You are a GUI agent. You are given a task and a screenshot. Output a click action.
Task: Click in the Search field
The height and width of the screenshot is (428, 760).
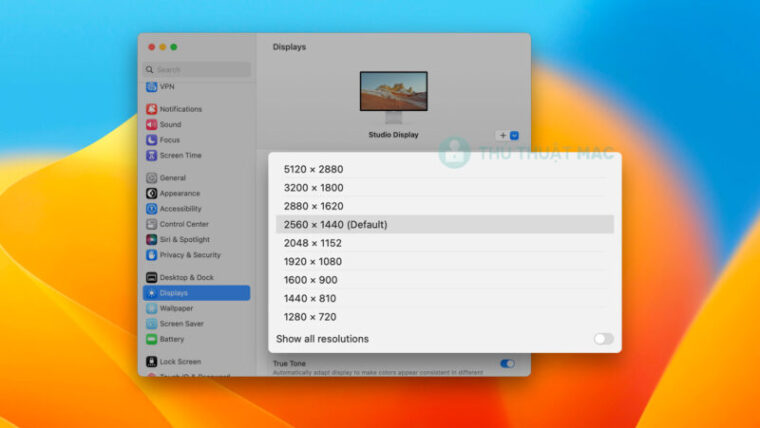197,70
